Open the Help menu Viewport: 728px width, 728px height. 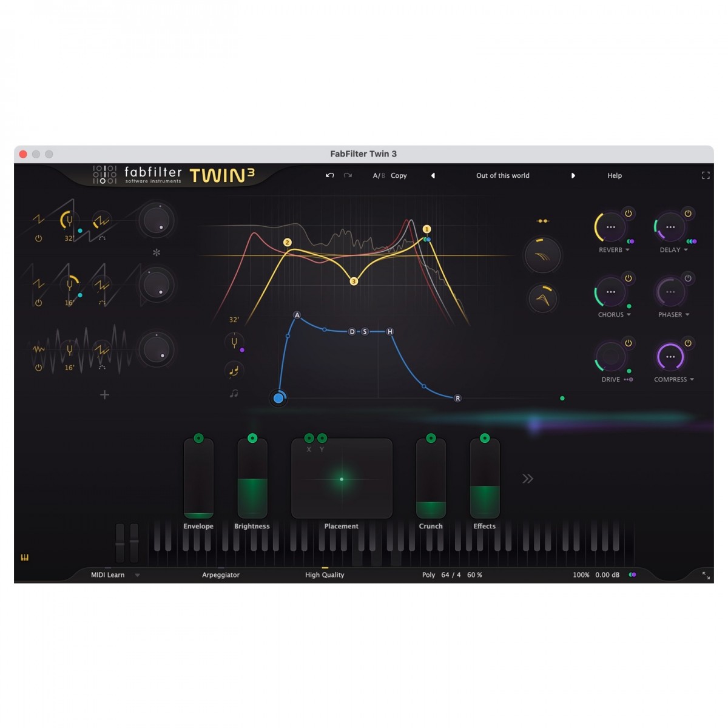614,175
